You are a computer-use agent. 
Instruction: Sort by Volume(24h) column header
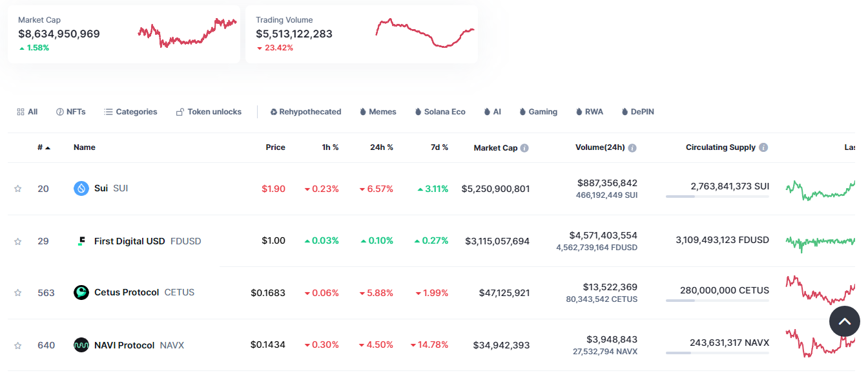coord(600,147)
